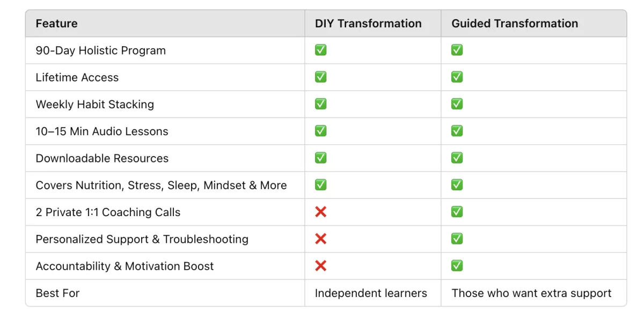Click red X for Personalized Support & Troubleshooting
Image resolution: width=644 pixels, height=326 pixels.
click(x=320, y=239)
